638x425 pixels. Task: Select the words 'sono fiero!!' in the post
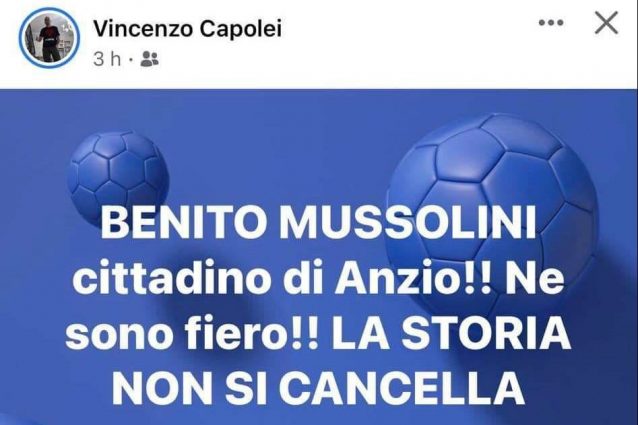click(x=191, y=335)
